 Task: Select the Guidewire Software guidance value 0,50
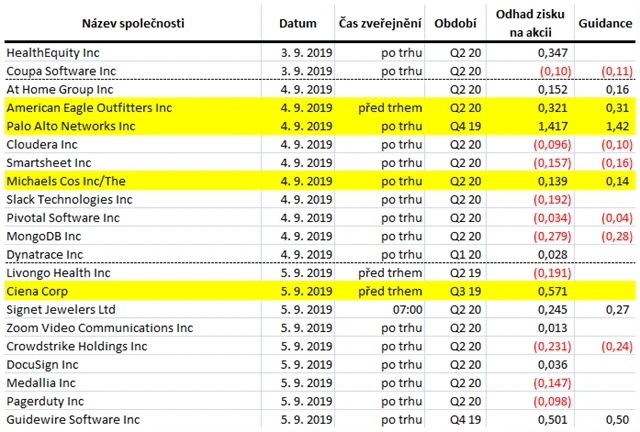pos(617,420)
